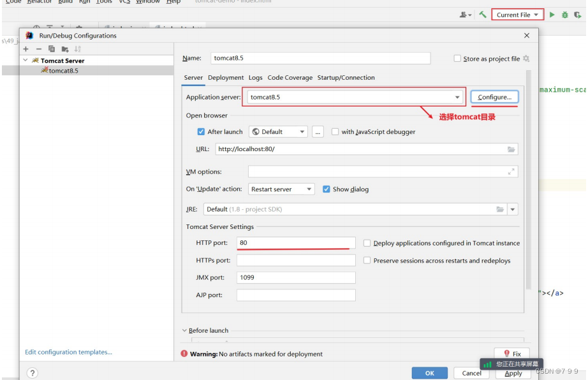Click the JMX port field
Screen dimensions: 588x380
(296, 277)
